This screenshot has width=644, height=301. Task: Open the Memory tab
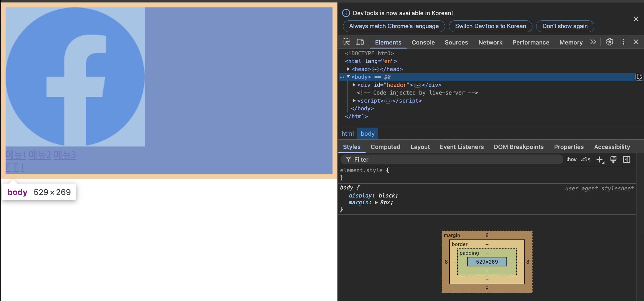571,42
